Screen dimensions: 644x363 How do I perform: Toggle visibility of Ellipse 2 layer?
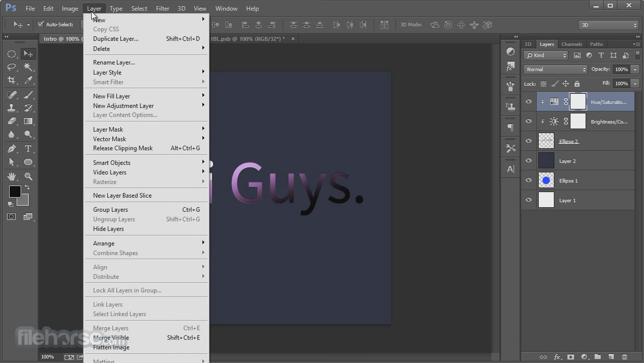(x=529, y=141)
